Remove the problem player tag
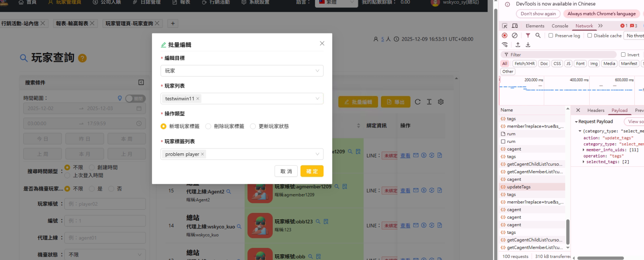Image resolution: width=644 pixels, height=260 pixels. tap(202, 154)
